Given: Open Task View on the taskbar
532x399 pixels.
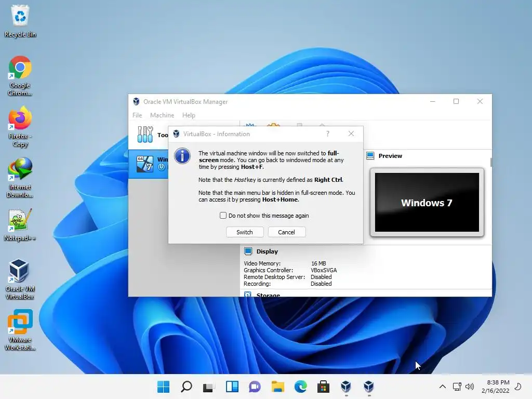Looking at the screenshot, I should (209, 387).
